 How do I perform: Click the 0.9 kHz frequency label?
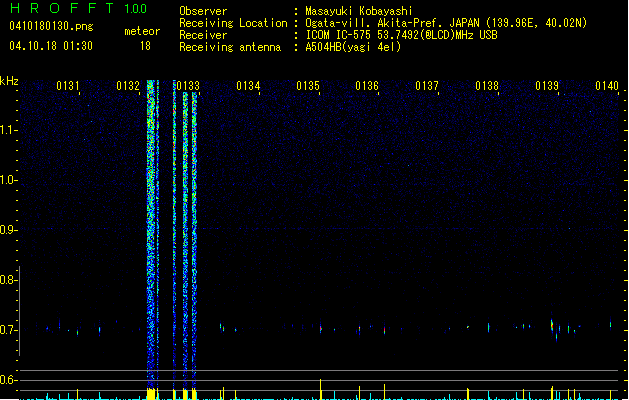click(x=8, y=230)
